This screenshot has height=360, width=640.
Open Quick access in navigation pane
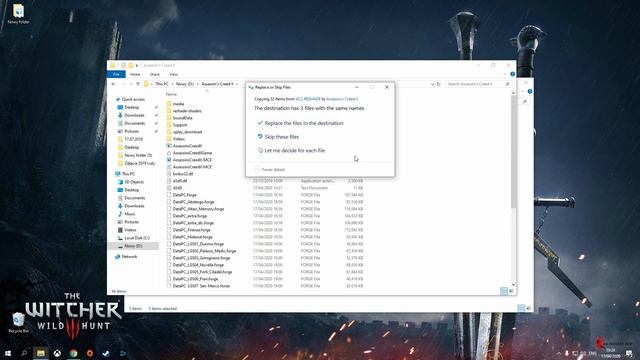tap(130, 99)
